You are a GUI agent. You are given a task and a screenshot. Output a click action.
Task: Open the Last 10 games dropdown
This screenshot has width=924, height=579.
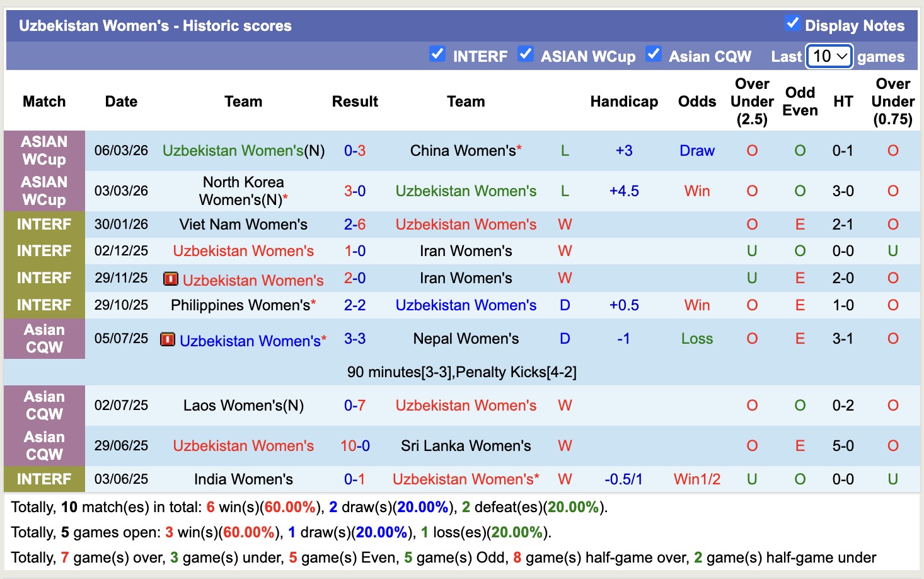click(829, 56)
